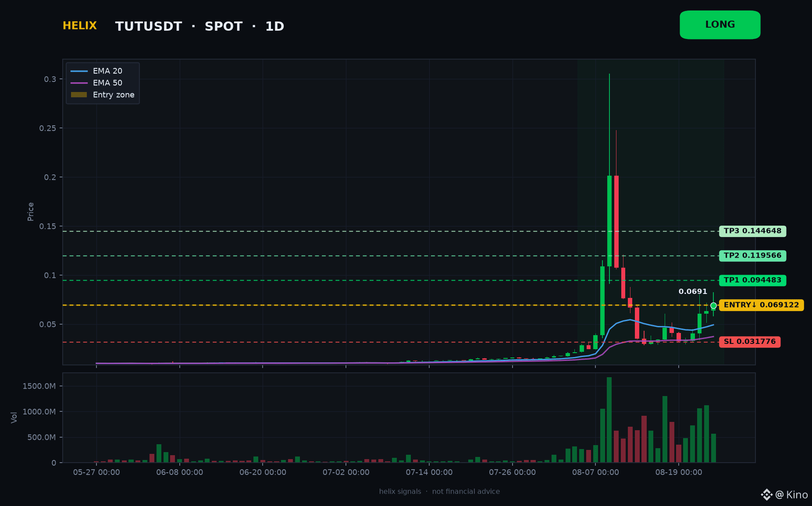812x506 pixels.
Task: Click the HELIX brand logo text
Action: click(x=80, y=26)
